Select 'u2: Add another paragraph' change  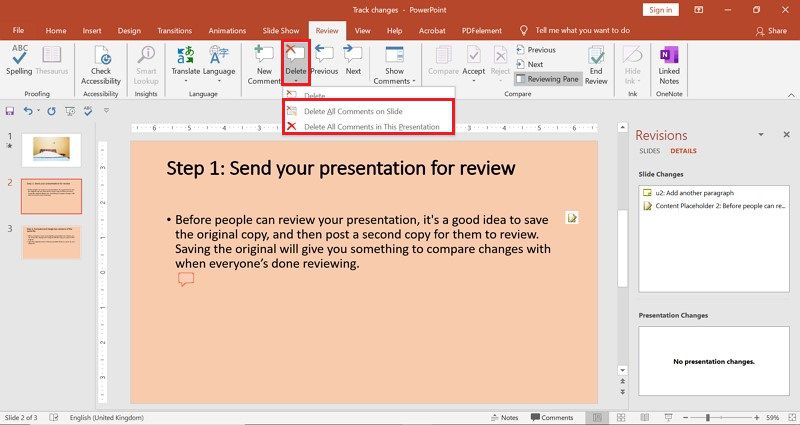(x=714, y=193)
